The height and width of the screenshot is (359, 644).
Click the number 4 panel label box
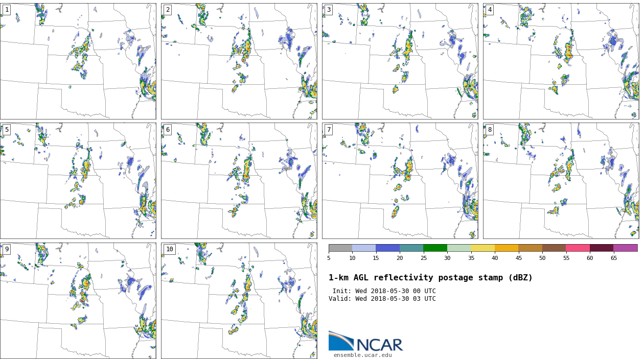[489, 10]
